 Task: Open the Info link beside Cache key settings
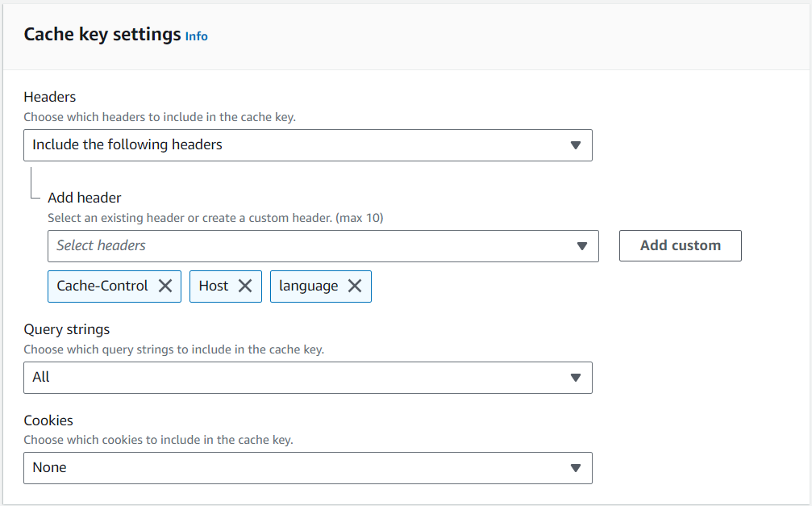point(196,36)
